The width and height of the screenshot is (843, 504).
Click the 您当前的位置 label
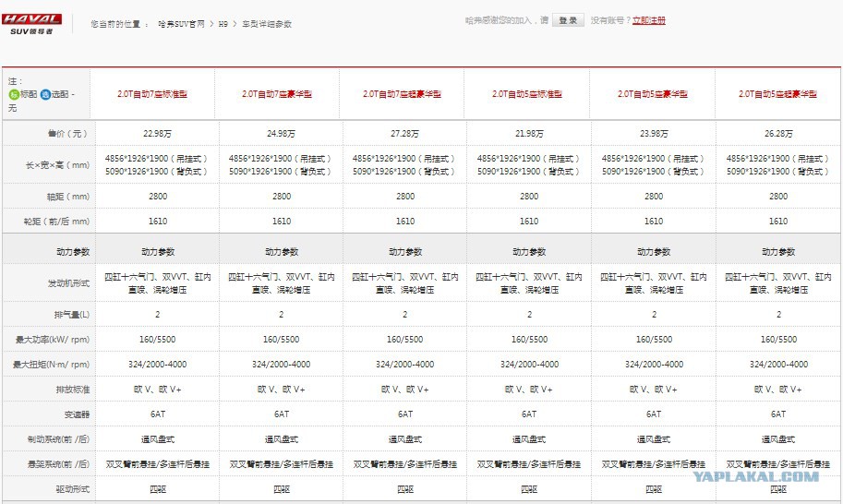coord(115,24)
